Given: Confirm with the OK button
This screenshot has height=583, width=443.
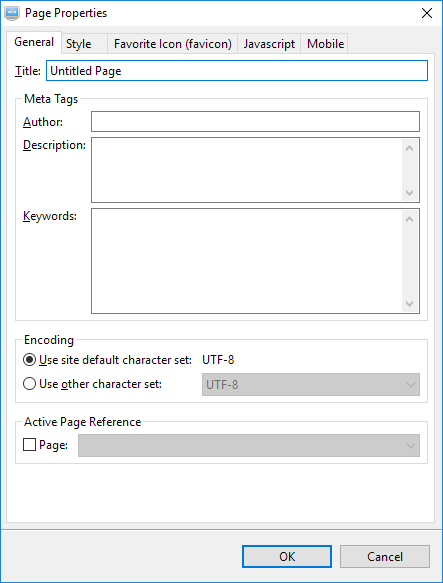Looking at the screenshot, I should point(287,557).
